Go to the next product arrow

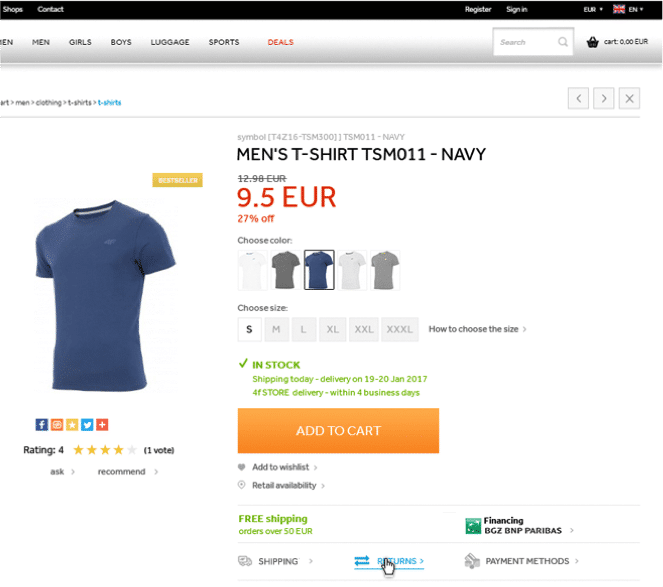603,99
